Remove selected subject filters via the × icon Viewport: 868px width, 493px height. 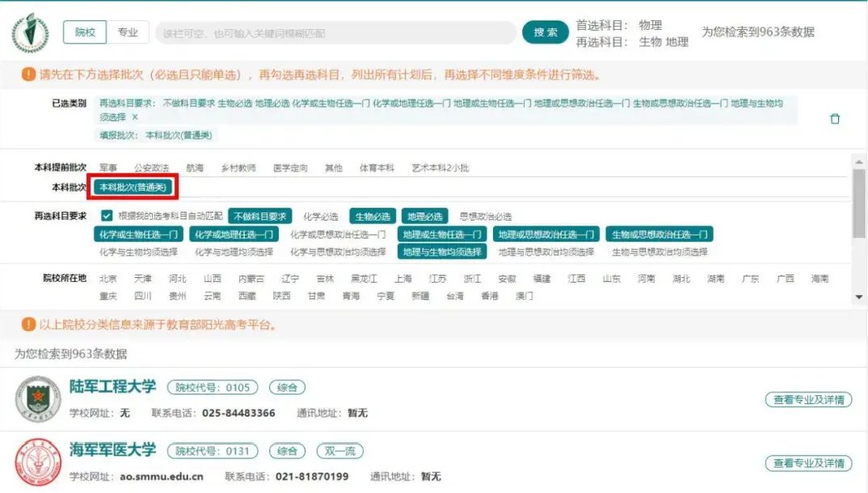[x=135, y=117]
